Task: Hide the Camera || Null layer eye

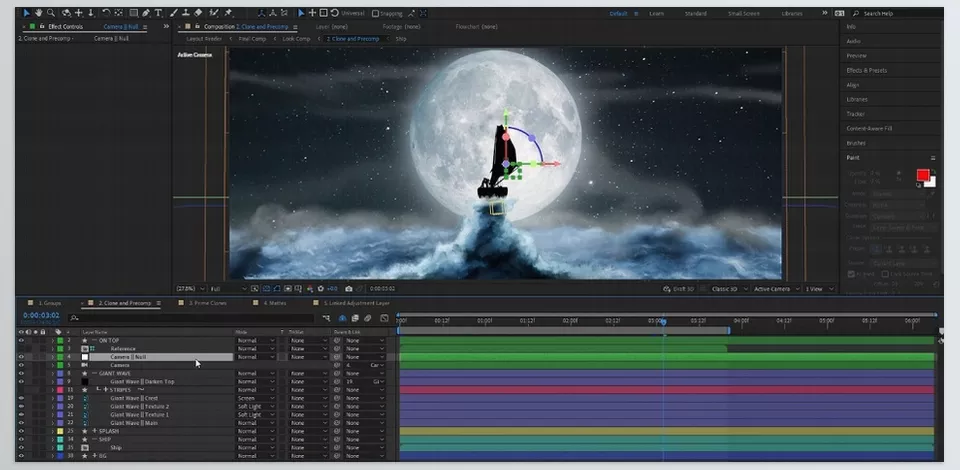Action: [21, 357]
